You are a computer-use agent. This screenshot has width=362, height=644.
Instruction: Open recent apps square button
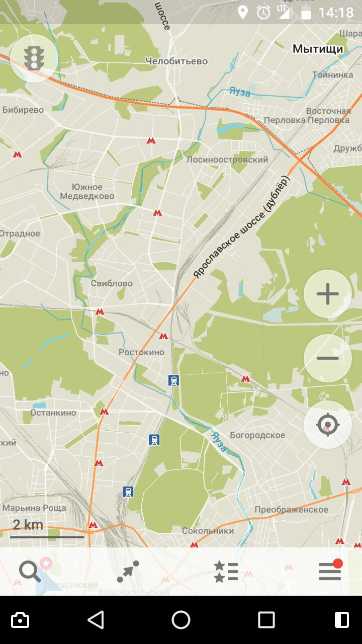[x=266, y=620]
